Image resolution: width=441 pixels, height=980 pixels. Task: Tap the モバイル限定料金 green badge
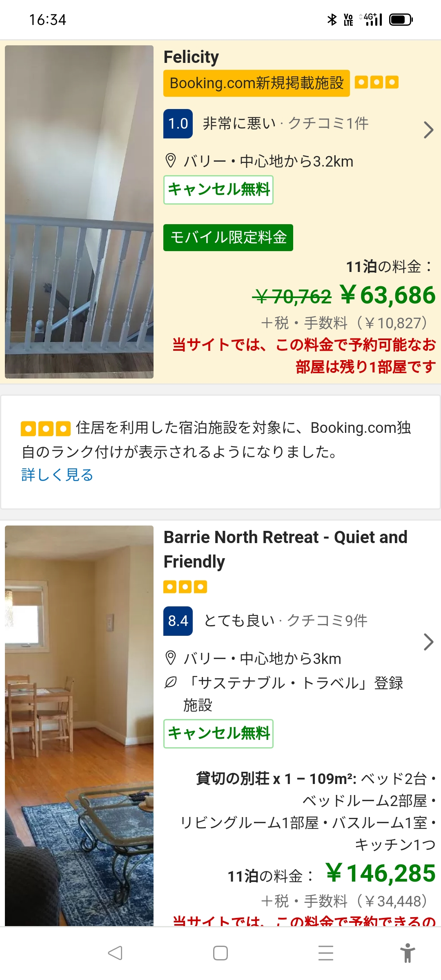tap(228, 237)
